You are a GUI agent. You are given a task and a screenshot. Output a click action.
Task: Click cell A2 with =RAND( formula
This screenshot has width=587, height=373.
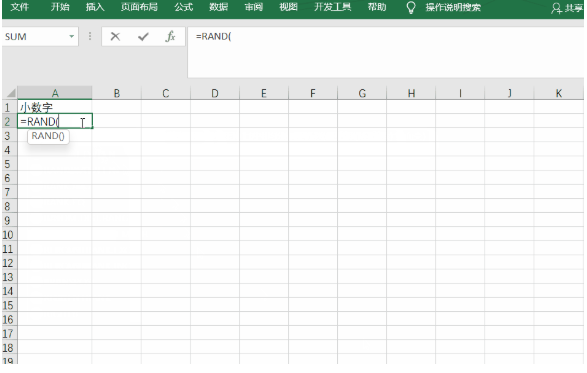tap(55, 121)
